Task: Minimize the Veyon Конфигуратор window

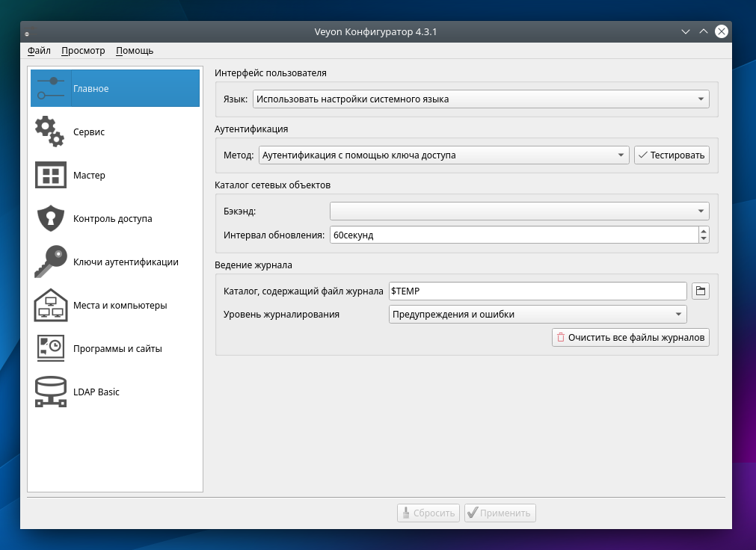Action: 686,32
